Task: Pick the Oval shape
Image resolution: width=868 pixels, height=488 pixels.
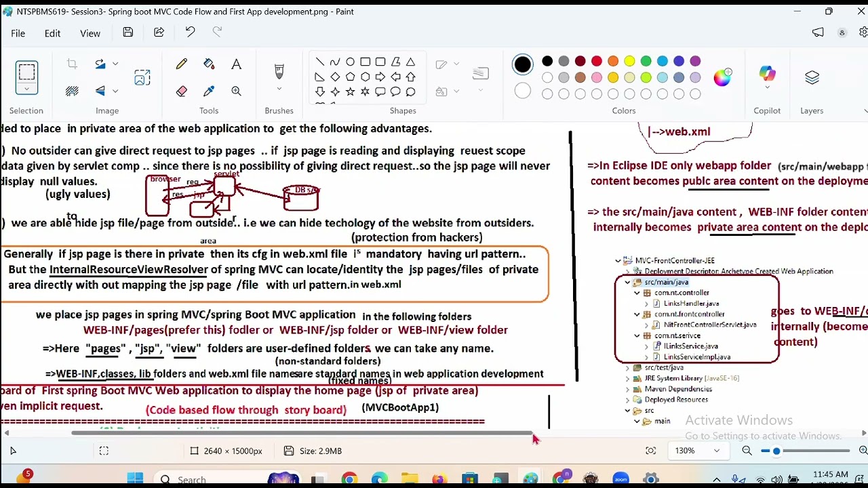Action: [x=350, y=62]
